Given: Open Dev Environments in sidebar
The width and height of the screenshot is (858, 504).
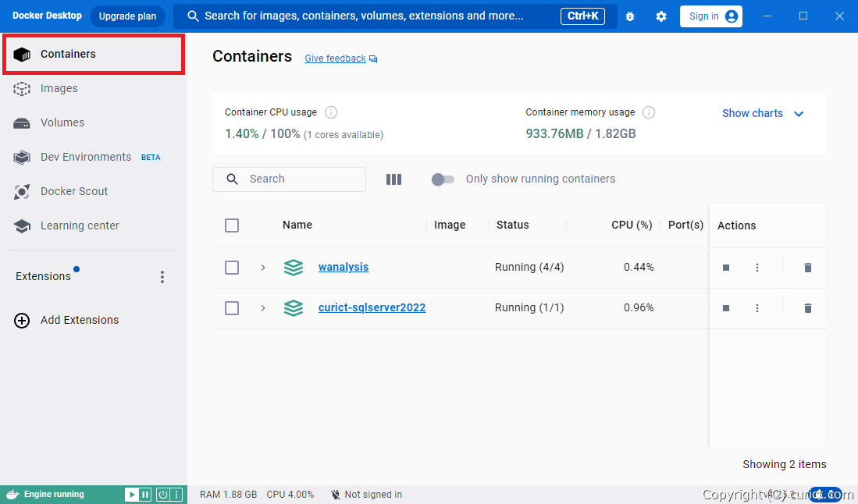Looking at the screenshot, I should point(94,158).
